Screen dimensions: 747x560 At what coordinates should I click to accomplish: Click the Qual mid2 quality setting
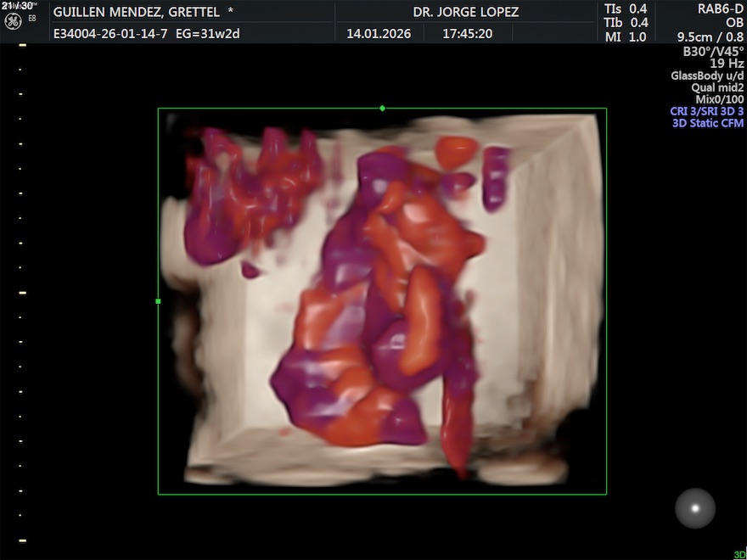tap(717, 87)
